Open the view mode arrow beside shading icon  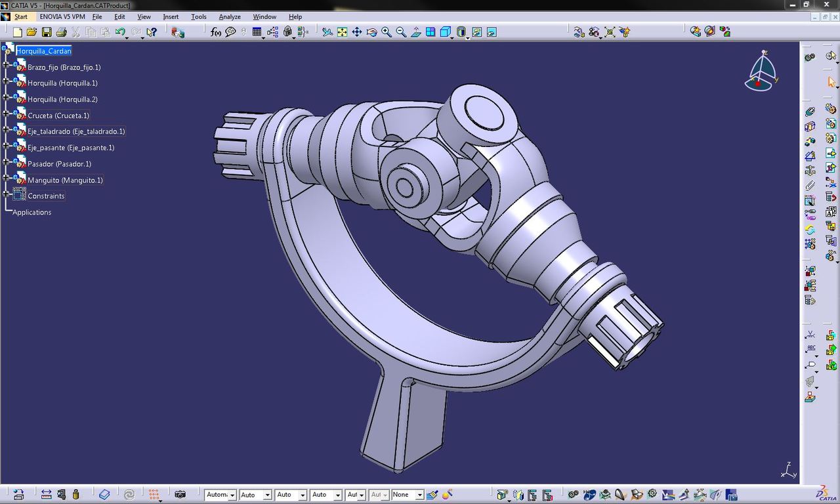pyautogui.click(x=468, y=37)
